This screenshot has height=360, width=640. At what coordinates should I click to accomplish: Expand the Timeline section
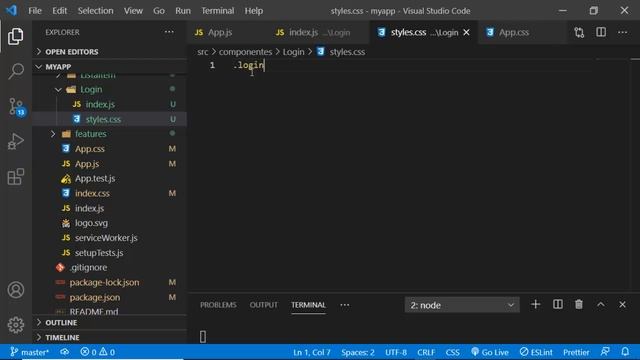coord(109,338)
